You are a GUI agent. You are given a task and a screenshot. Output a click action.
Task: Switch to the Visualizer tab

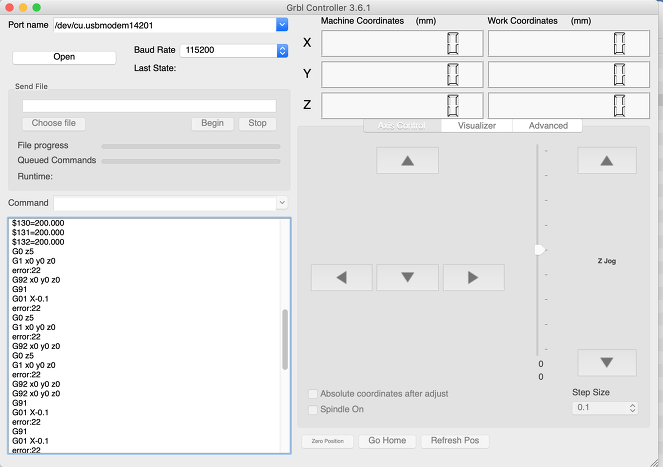click(x=477, y=126)
